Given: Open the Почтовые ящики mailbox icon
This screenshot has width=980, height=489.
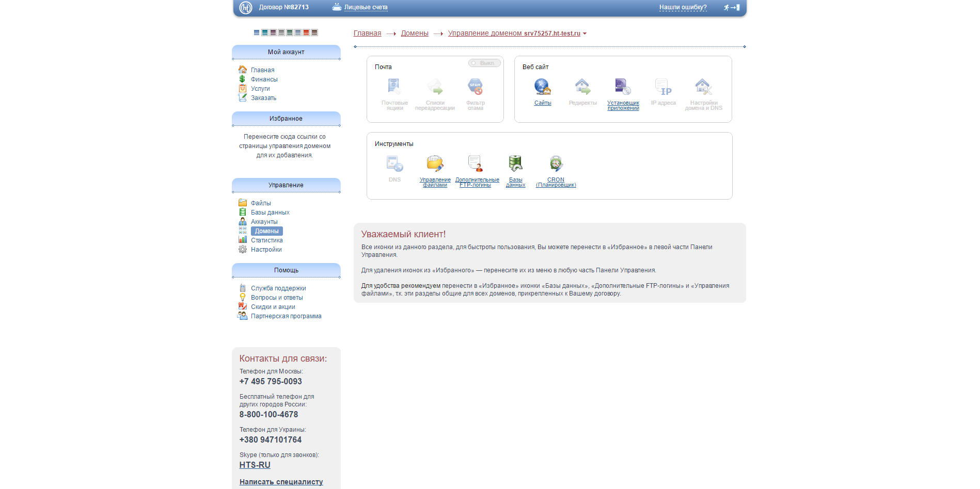Looking at the screenshot, I should (x=394, y=87).
